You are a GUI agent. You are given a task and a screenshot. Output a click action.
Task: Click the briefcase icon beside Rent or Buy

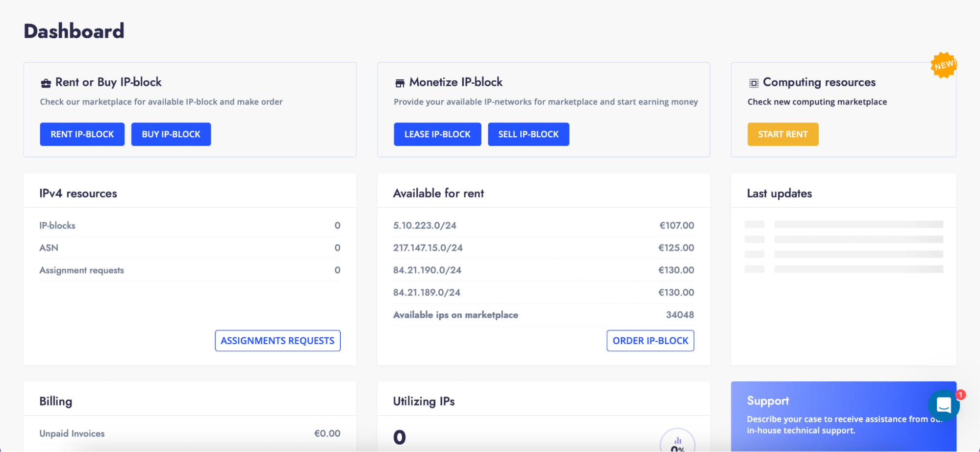coord(46,83)
